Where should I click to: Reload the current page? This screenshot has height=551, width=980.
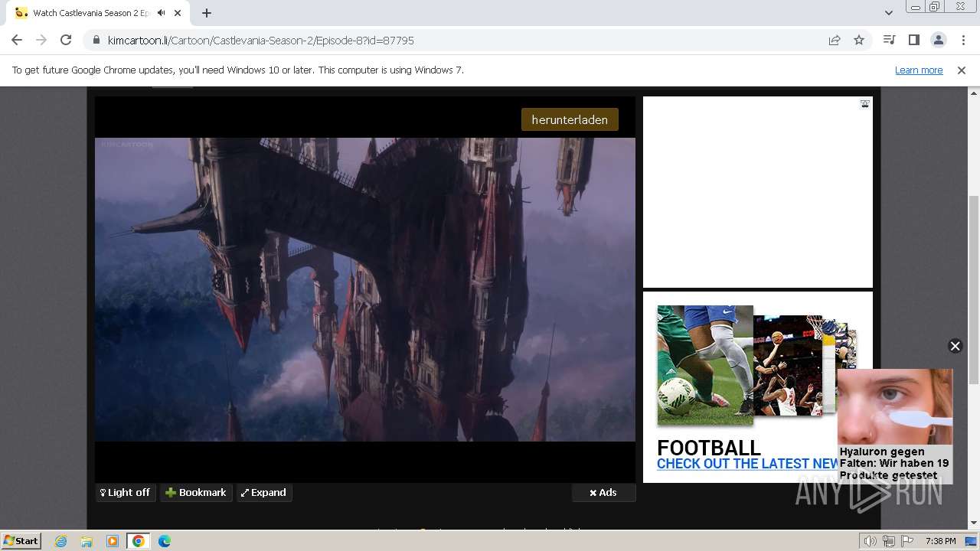(66, 41)
